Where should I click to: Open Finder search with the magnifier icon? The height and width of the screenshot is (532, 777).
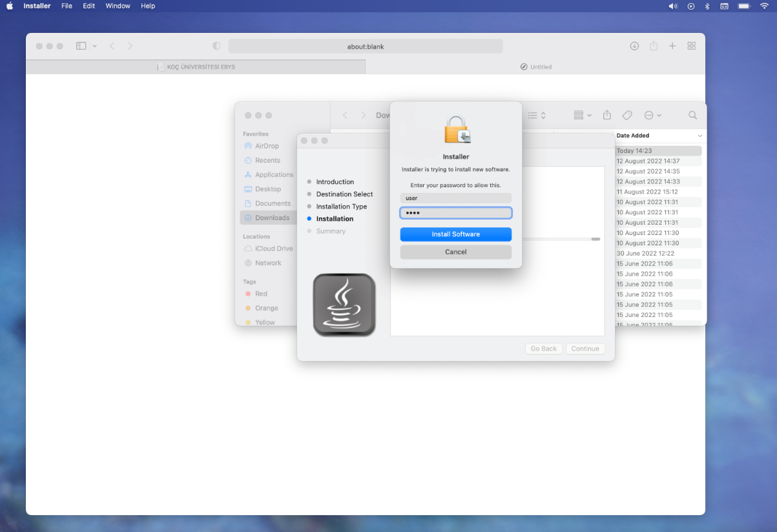pyautogui.click(x=692, y=115)
